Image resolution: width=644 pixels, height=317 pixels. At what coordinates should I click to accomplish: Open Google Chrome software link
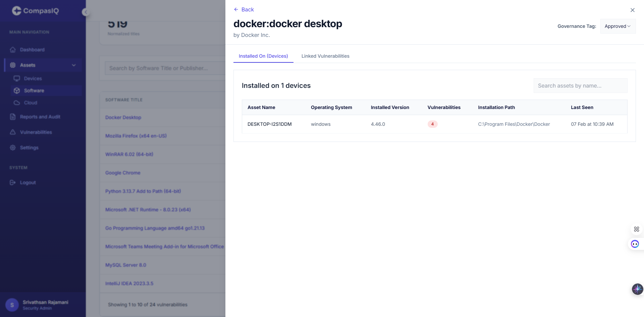pos(123,173)
